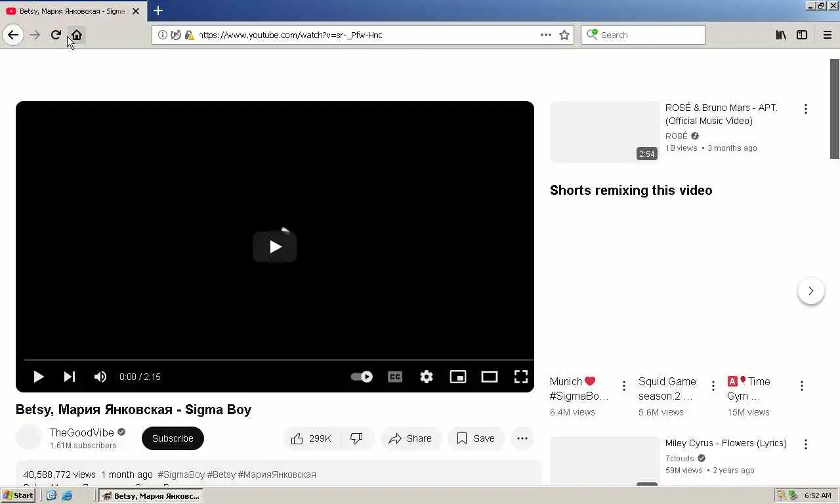Open options for the Time Gym short

(x=802, y=386)
